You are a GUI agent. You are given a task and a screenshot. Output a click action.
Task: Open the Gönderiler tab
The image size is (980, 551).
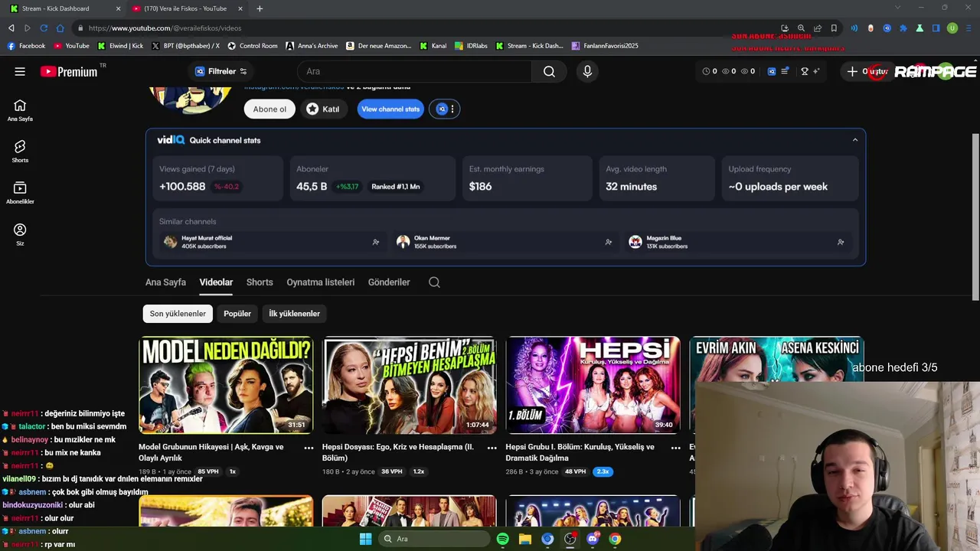click(389, 282)
